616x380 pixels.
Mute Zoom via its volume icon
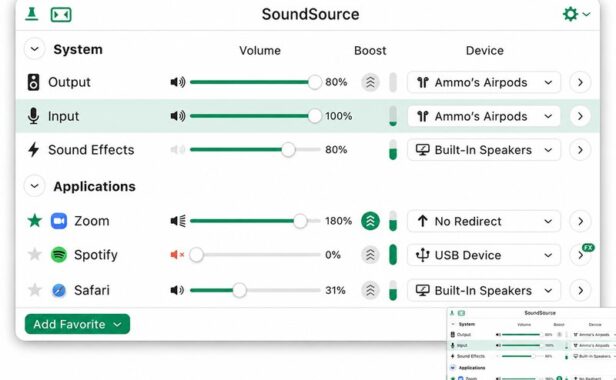178,221
